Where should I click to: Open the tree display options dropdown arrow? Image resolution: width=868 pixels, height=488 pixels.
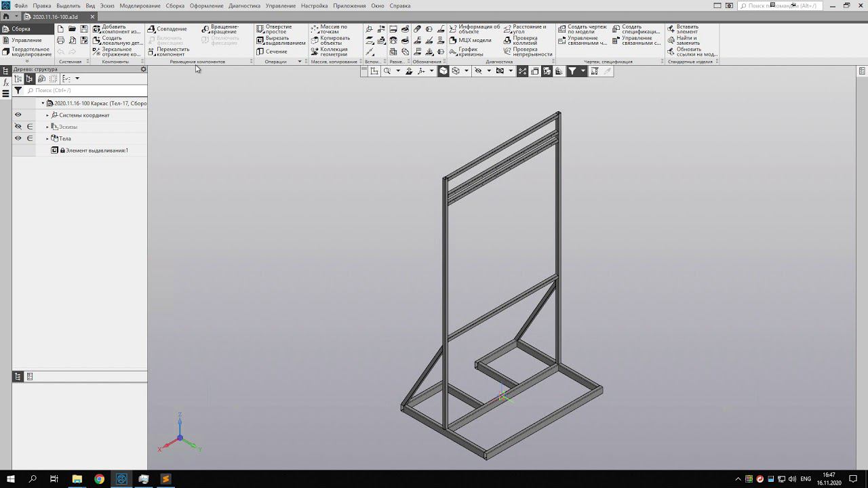(77, 79)
